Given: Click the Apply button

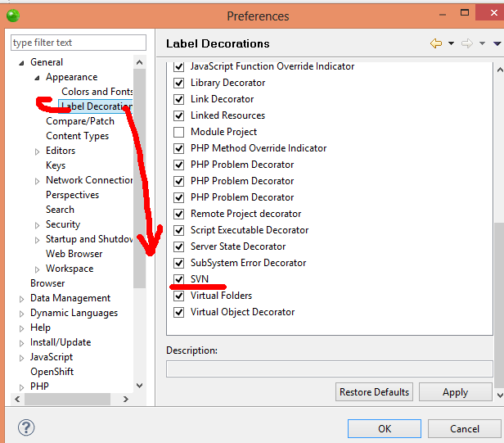Looking at the screenshot, I should [455, 392].
